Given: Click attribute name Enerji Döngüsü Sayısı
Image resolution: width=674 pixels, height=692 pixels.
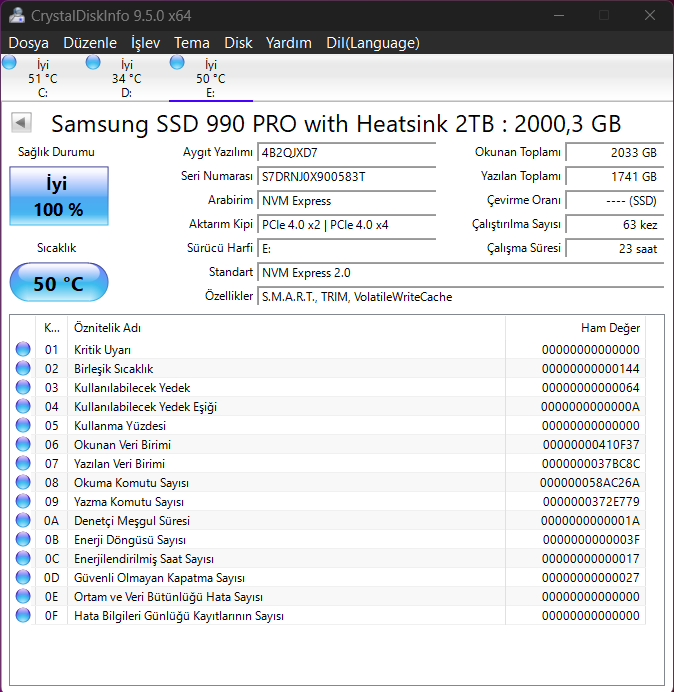Looking at the screenshot, I should pyautogui.click(x=130, y=540).
